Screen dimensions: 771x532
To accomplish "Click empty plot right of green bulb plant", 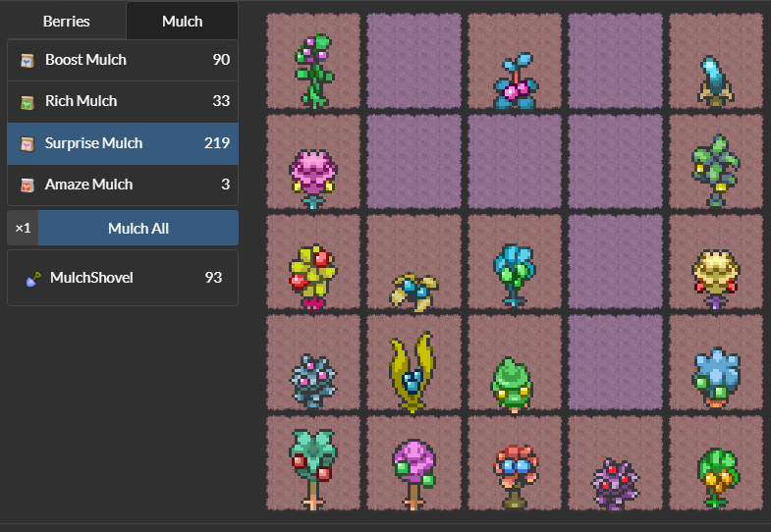I will [x=615, y=362].
